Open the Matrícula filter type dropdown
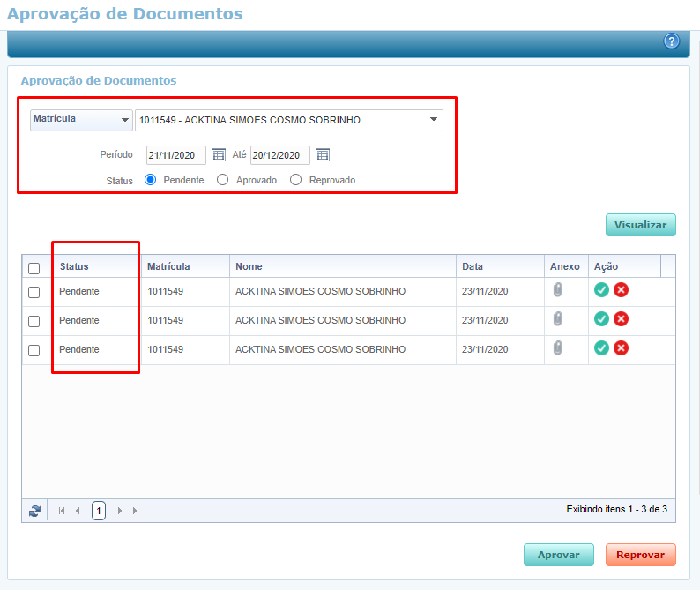700x590 pixels. click(x=80, y=119)
